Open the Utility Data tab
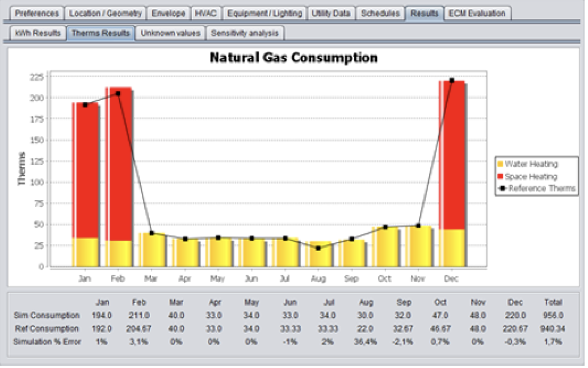The image size is (588, 368). (x=331, y=13)
